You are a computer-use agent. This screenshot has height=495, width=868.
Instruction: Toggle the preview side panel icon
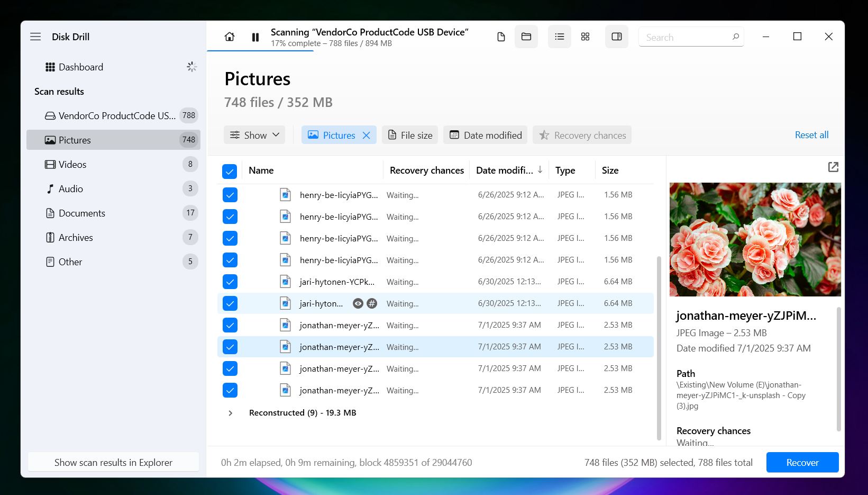point(617,37)
